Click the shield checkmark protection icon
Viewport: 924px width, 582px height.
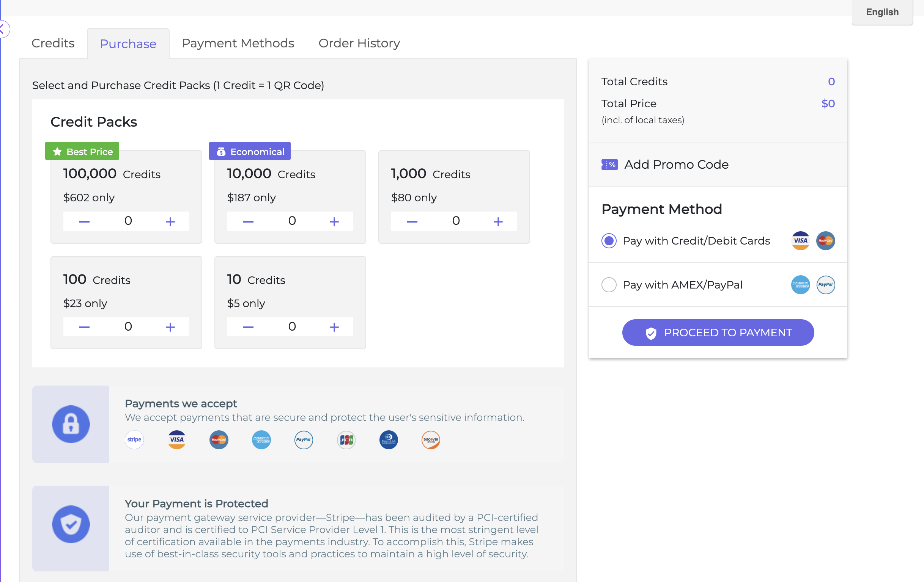(71, 524)
